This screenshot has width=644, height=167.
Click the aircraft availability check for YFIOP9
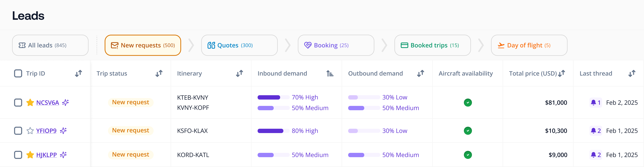click(468, 131)
